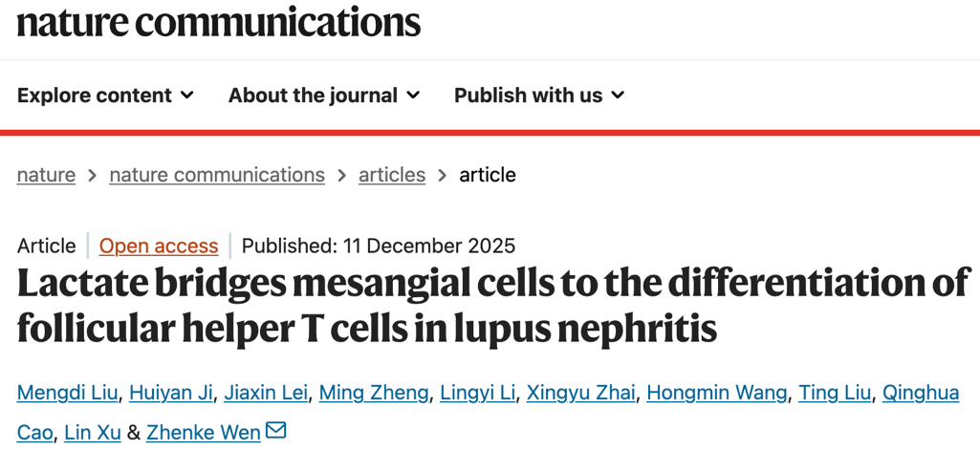
Task: View author Ming Zheng
Action: click(x=374, y=393)
